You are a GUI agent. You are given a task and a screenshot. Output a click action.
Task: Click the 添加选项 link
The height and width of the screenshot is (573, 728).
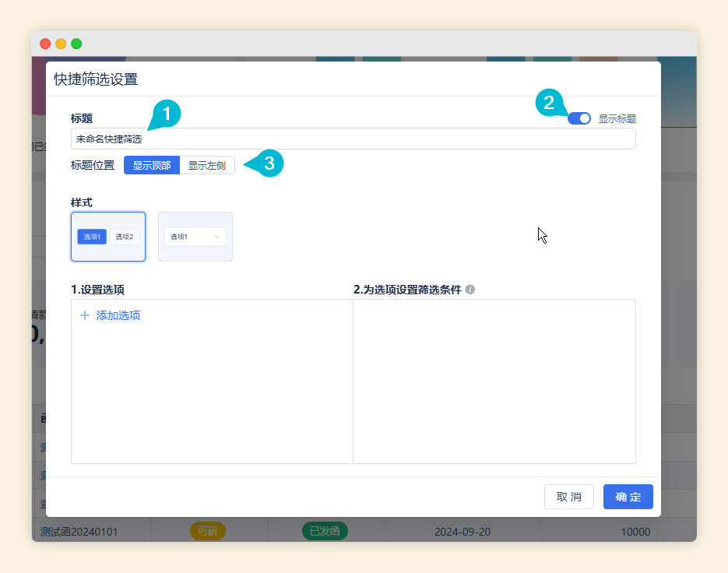click(118, 315)
